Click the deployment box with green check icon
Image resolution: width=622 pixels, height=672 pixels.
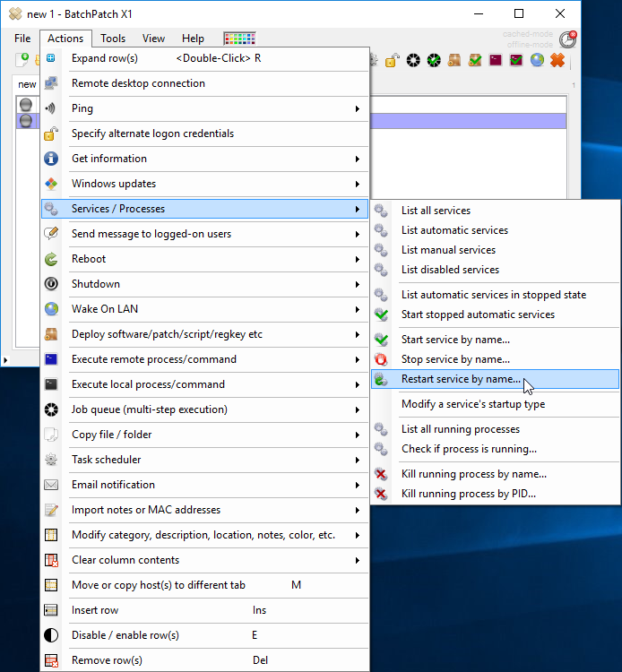pos(475,60)
